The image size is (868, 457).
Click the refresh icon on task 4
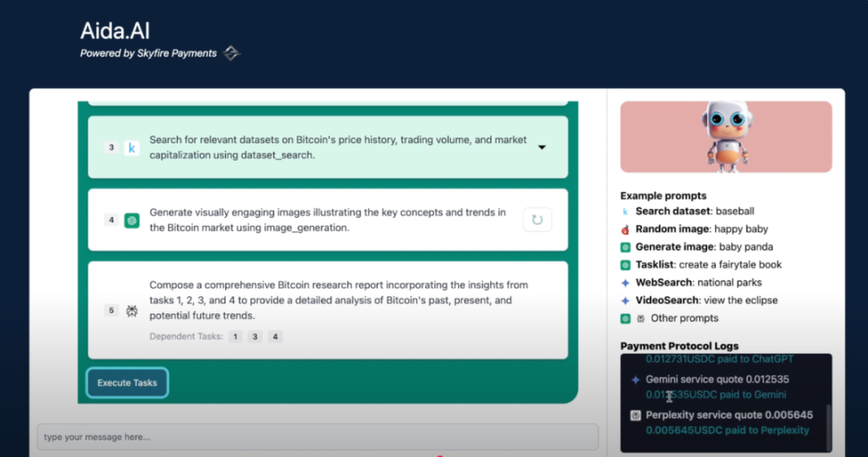click(x=537, y=220)
